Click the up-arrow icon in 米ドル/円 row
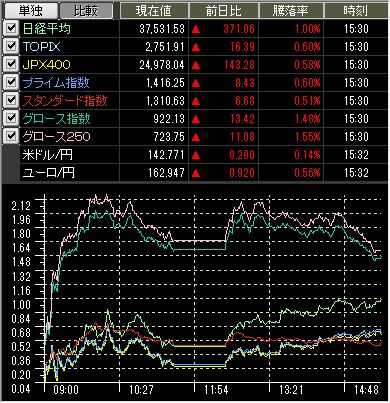 pyautogui.click(x=196, y=155)
